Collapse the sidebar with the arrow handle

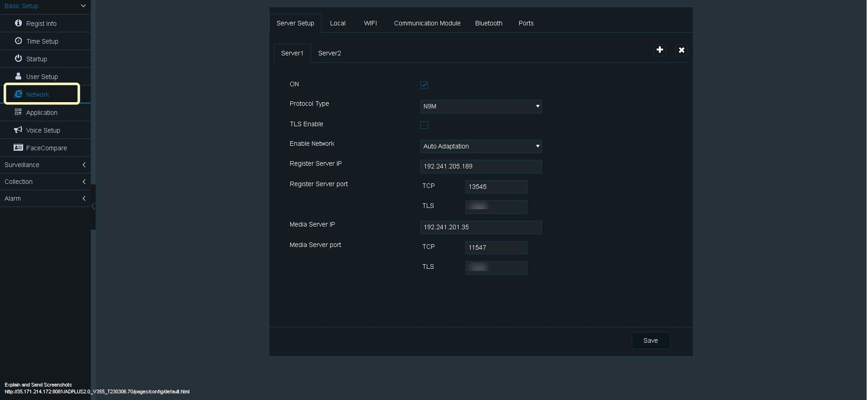pos(93,206)
